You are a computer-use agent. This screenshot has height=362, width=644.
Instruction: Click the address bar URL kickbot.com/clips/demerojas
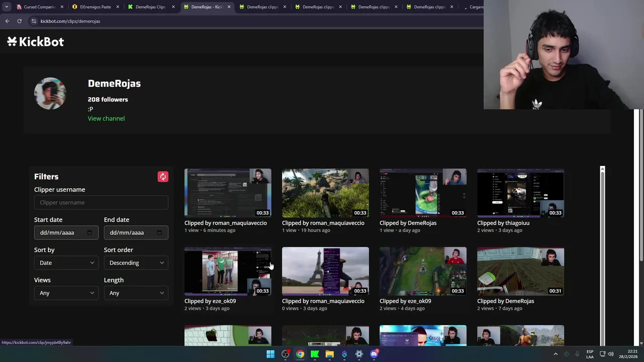point(70,21)
